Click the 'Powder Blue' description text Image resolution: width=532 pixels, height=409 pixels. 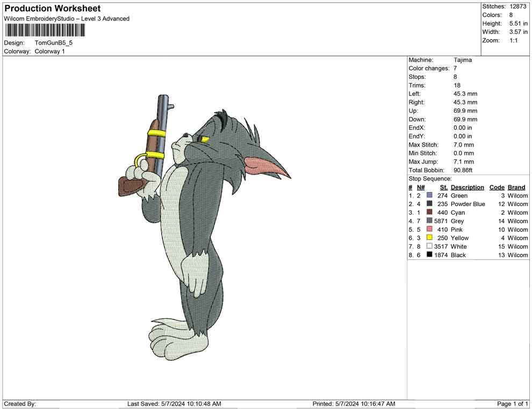468,204
